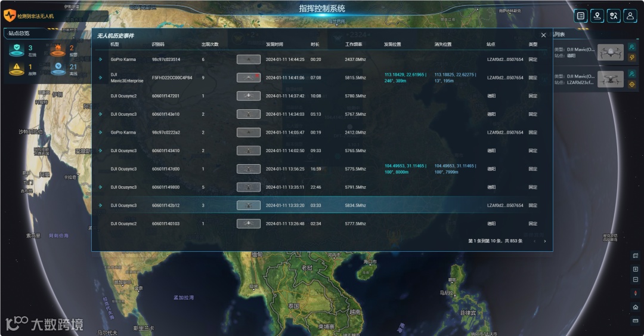Image resolution: width=644 pixels, height=336 pixels.
Task: Open the dark drone image on LZAf0d23cf card
Action: (x=611, y=79)
